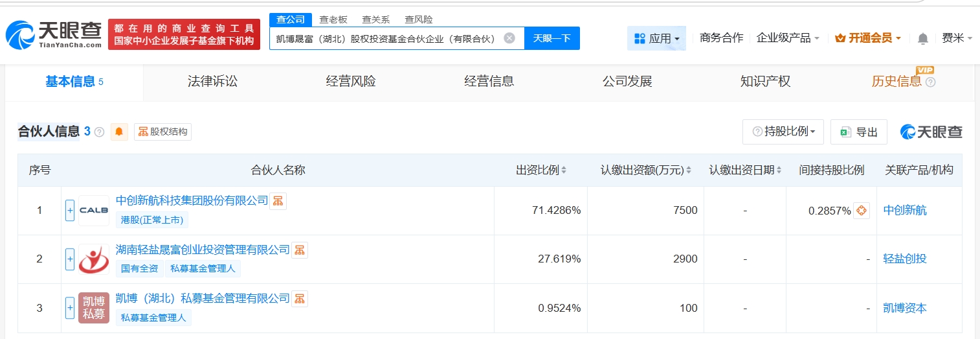980x339 pixels.
Task: Switch to the 查老板 search tab
Action: 333,19
